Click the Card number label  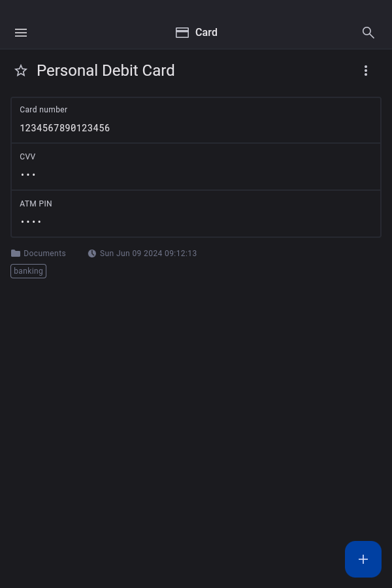pos(44,110)
